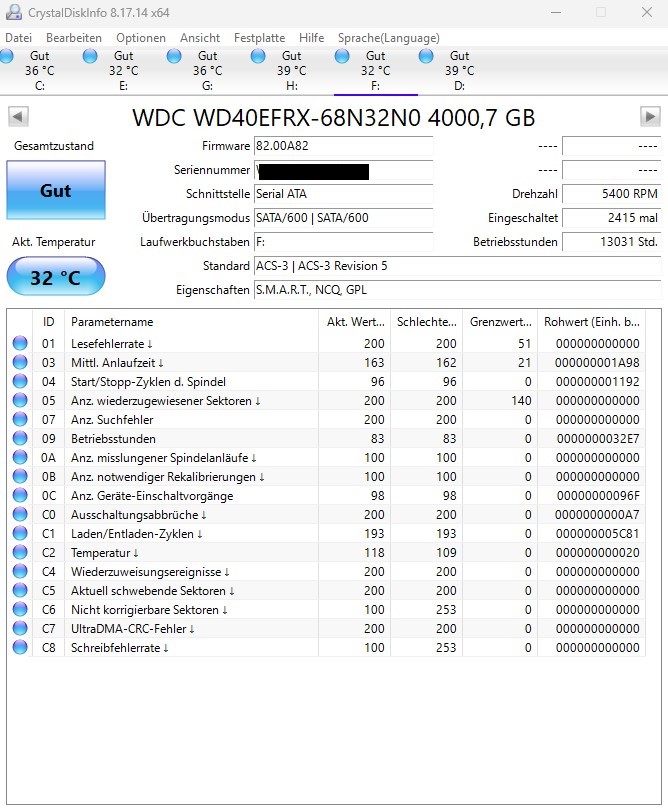This screenshot has width=668, height=811.
Task: Click the Standard field ACS-3 Revision 5
Action: 458,266
